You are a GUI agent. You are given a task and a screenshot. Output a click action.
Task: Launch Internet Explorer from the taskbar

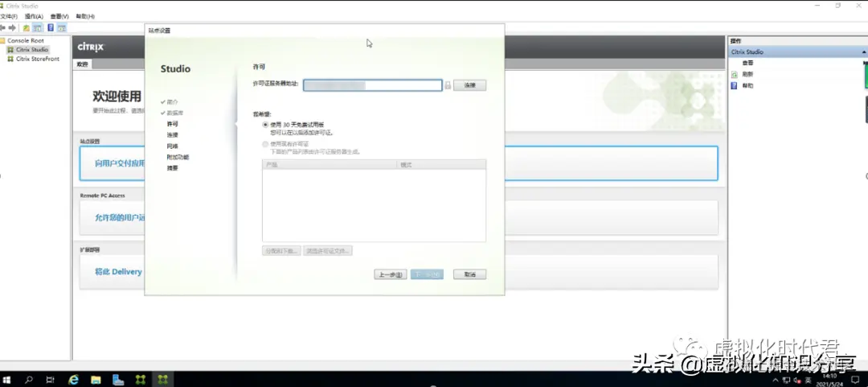pos(73,380)
